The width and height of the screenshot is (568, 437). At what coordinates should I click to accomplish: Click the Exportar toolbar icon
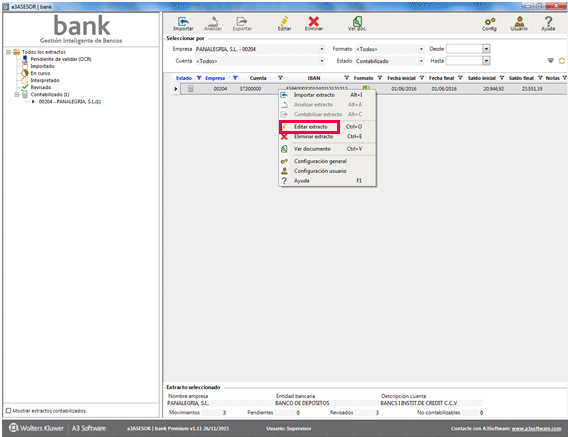pyautogui.click(x=242, y=24)
